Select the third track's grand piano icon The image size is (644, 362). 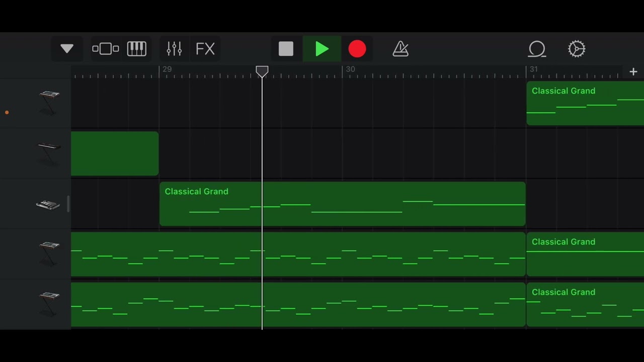pos(48,204)
